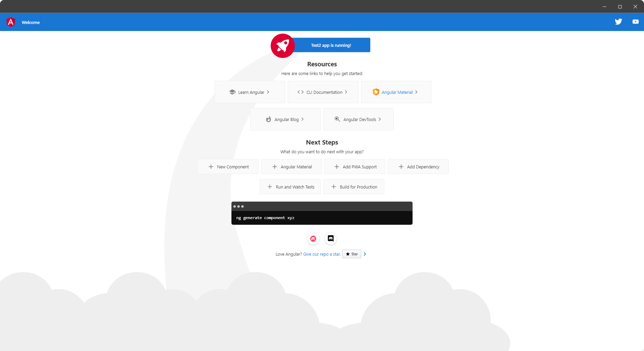Click the red rocket icon

pos(283,46)
